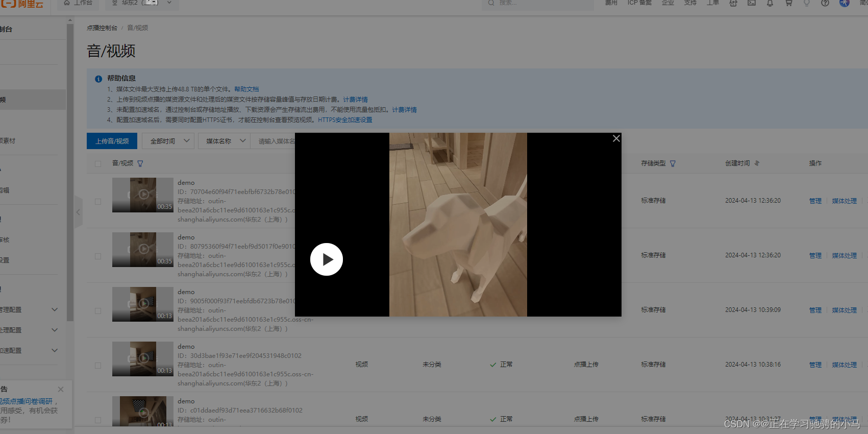Screen dimensions: 868x434
Task: Click 管理 for first demo row 70704e60
Action: [815, 201]
